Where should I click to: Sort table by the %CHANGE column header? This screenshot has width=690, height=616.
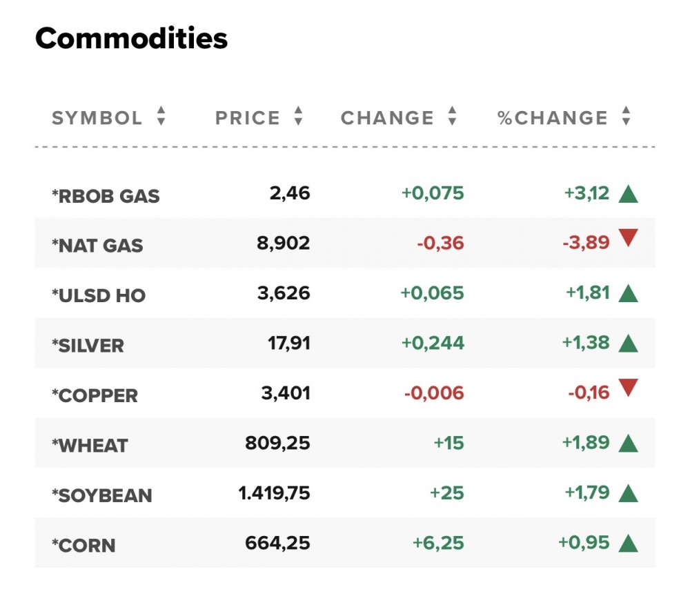[x=553, y=118]
